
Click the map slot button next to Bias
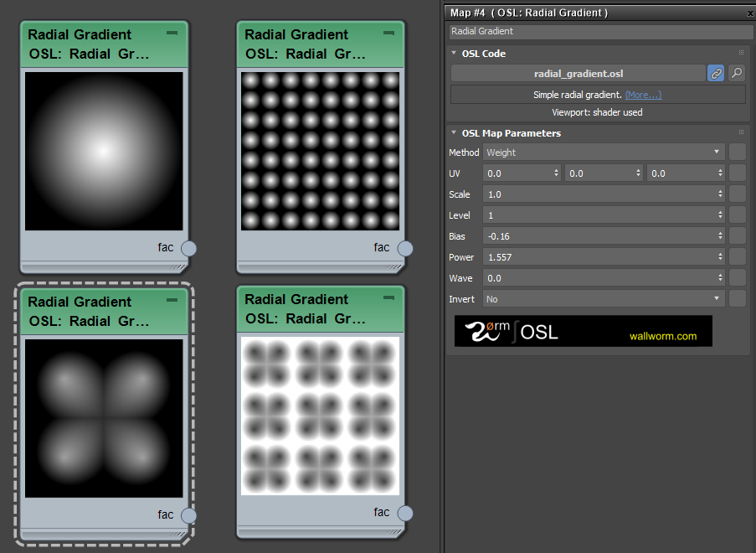tap(738, 236)
